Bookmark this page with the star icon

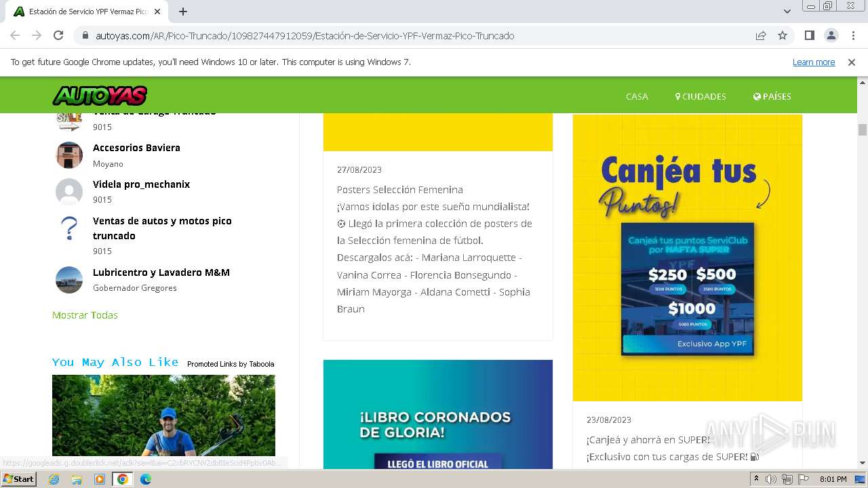(x=783, y=35)
